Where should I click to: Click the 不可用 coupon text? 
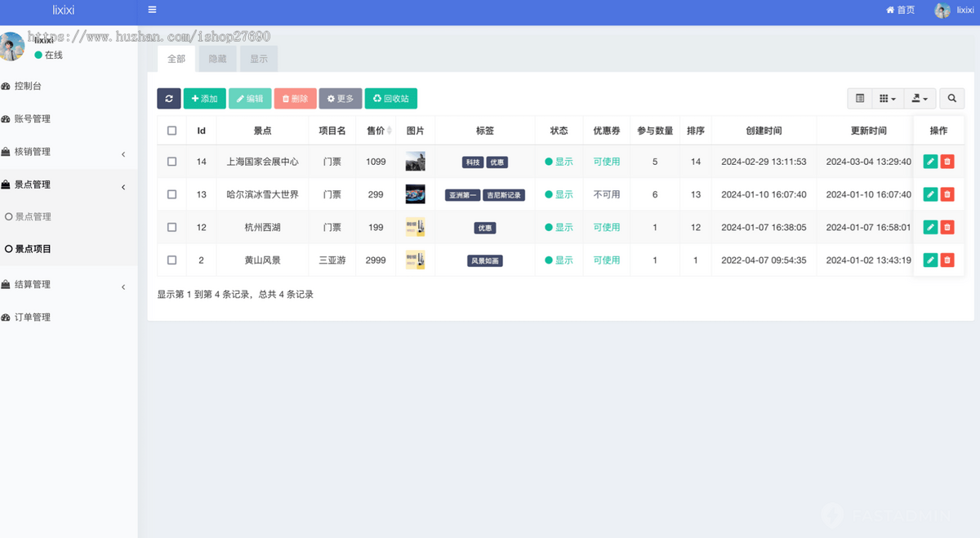coord(607,194)
